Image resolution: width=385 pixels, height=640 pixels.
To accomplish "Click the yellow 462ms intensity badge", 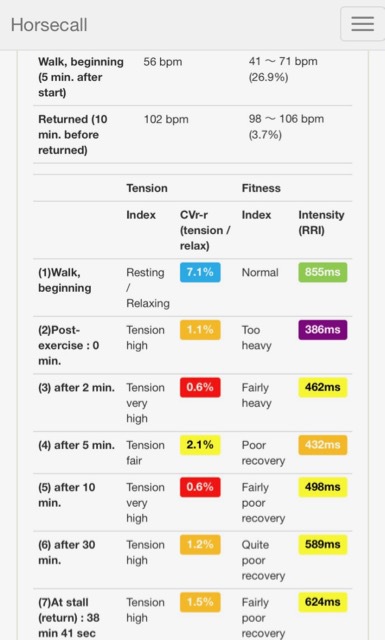I will (x=323, y=387).
